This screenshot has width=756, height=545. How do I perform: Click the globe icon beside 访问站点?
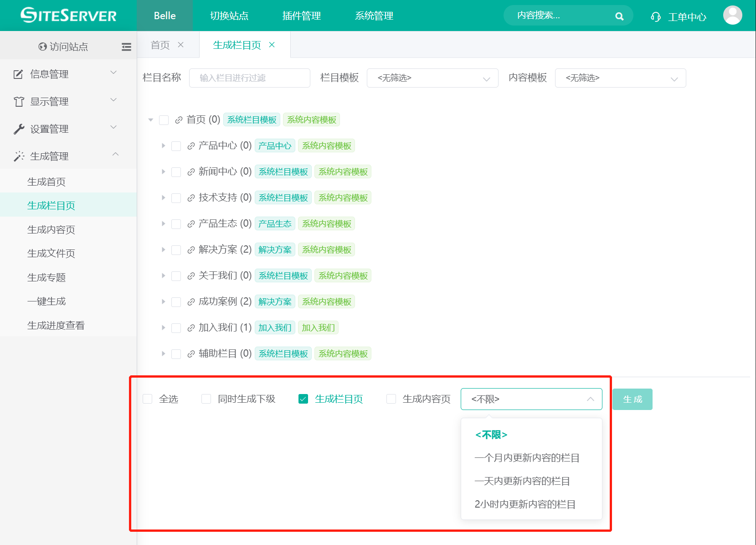point(43,47)
